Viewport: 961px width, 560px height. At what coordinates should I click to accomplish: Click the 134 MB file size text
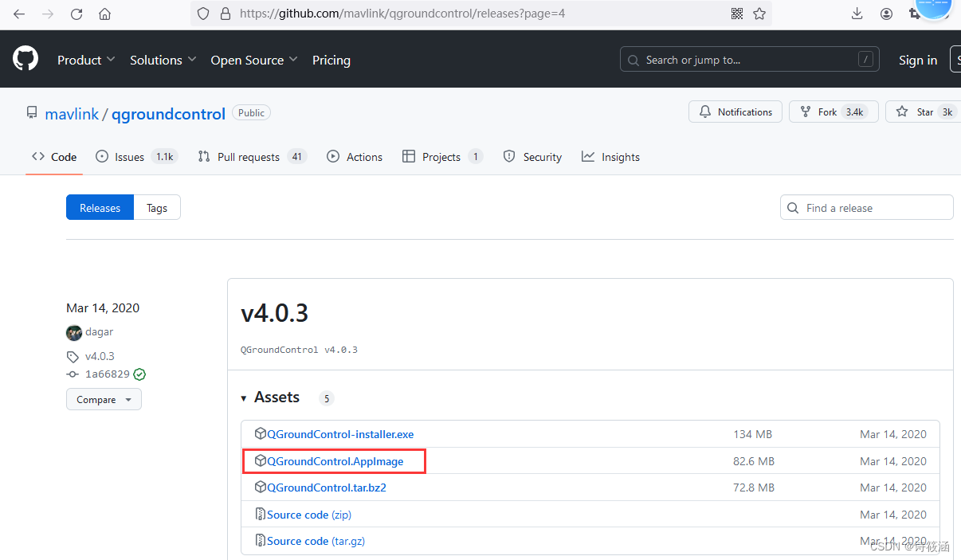point(753,434)
